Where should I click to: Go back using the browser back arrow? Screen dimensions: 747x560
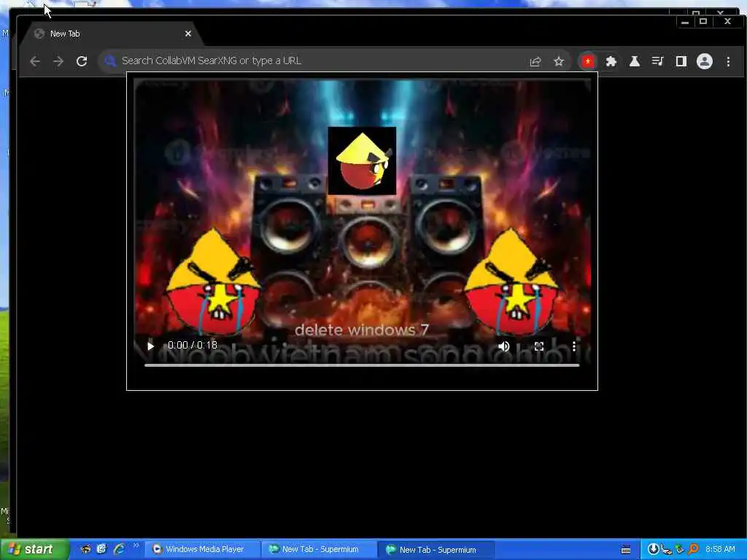pyautogui.click(x=35, y=61)
